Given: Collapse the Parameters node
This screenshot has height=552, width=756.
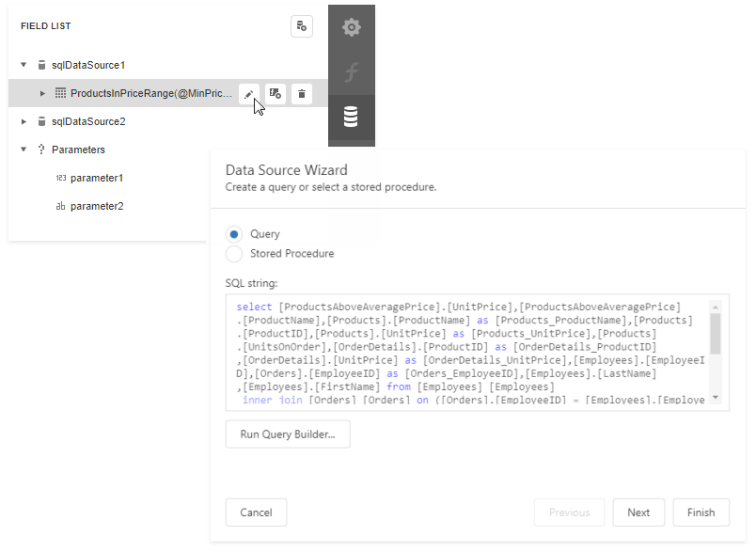Looking at the screenshot, I should tap(24, 150).
